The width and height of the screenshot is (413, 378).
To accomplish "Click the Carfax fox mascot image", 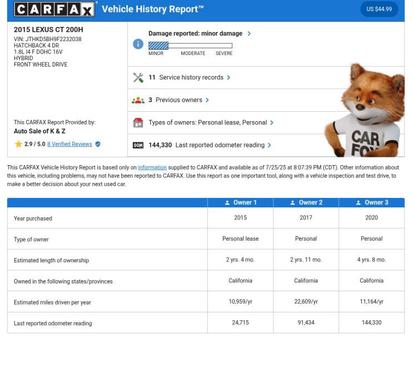I will point(365,110).
